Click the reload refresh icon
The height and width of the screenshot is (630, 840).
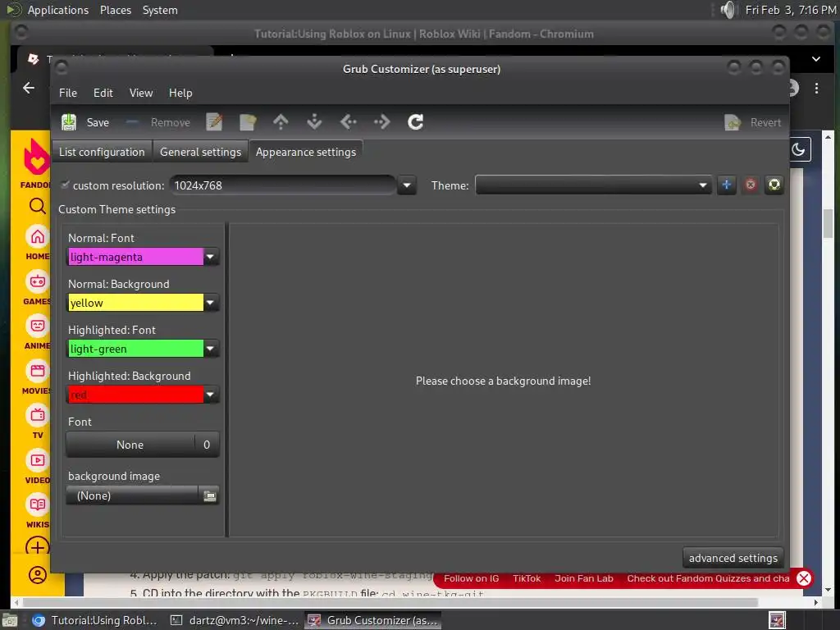pos(416,122)
